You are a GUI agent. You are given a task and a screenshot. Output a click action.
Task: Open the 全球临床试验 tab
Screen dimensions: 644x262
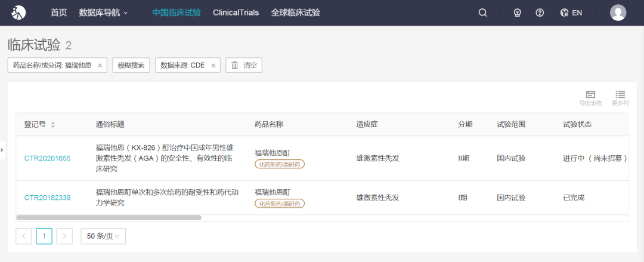pyautogui.click(x=295, y=13)
